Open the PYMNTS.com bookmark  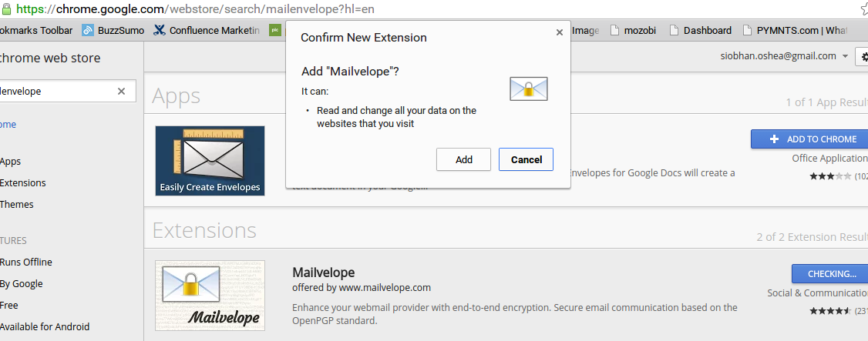coord(795,30)
